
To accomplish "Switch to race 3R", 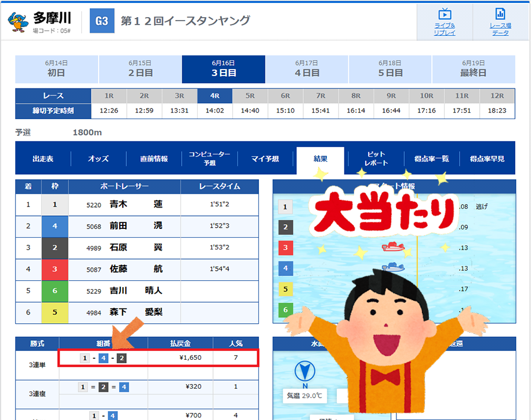I will pyautogui.click(x=179, y=96).
